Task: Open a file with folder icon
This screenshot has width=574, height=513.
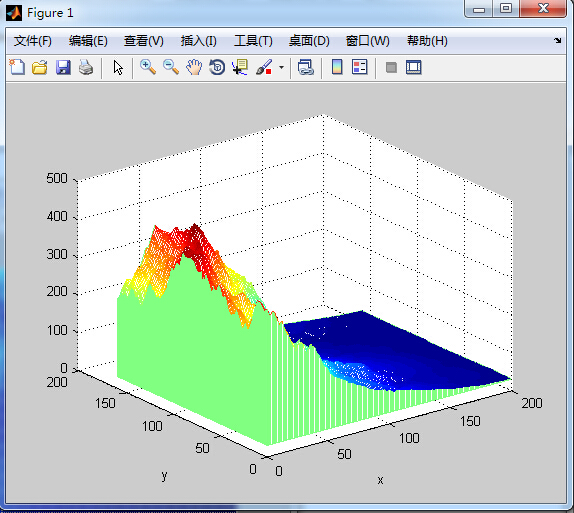Action: click(x=40, y=68)
